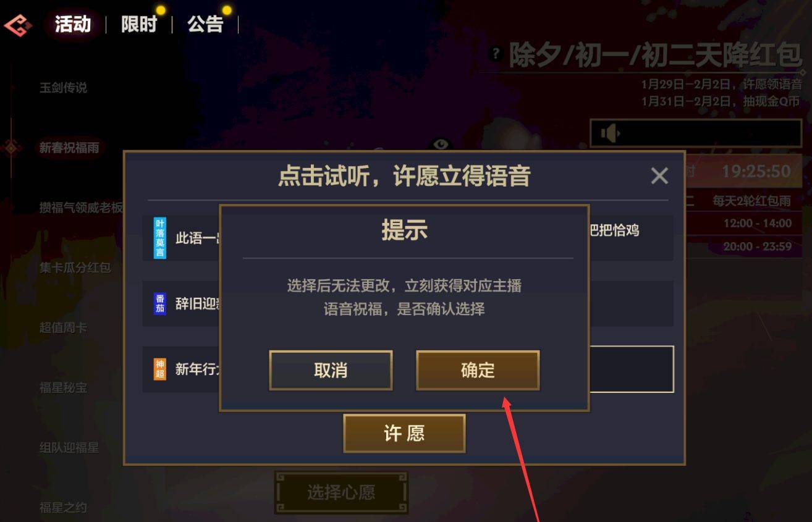The height and width of the screenshot is (522, 812).
Task: Confirm the selection with 确定
Action: point(478,370)
